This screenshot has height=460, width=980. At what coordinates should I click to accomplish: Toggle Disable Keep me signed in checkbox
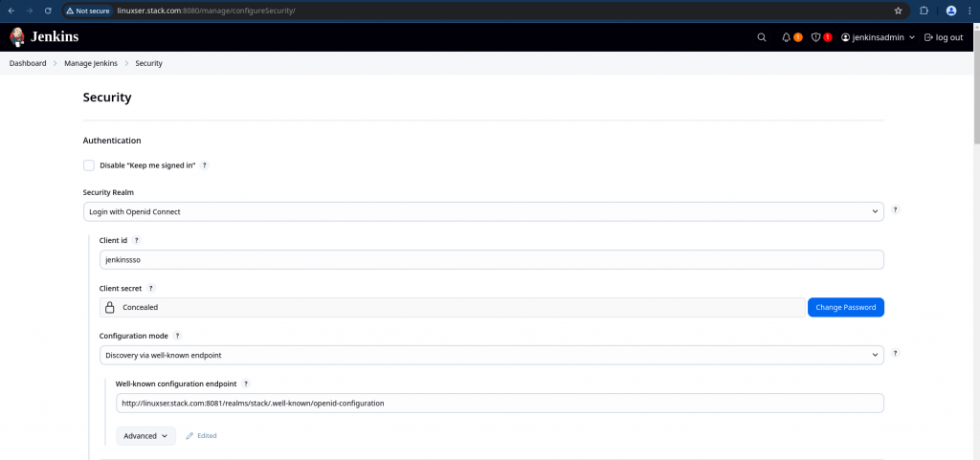[89, 165]
